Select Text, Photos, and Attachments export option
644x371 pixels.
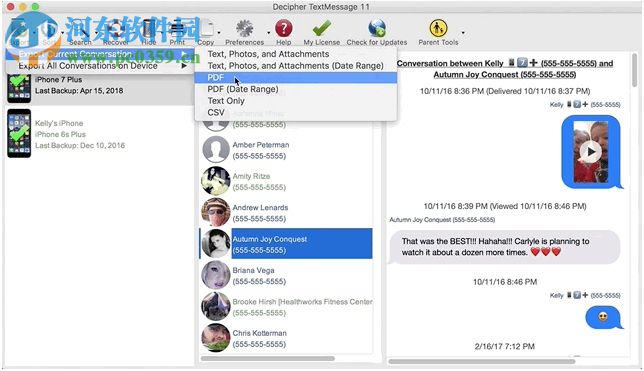pyautogui.click(x=296, y=54)
